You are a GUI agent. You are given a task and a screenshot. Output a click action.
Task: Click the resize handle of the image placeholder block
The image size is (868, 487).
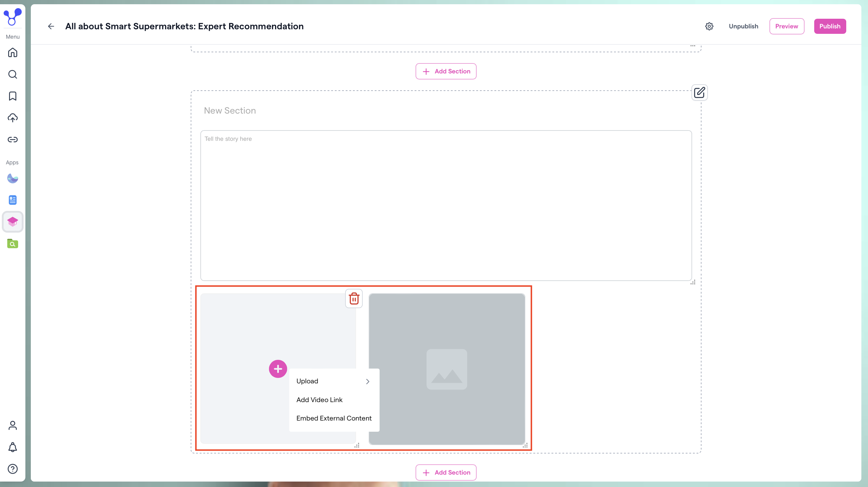click(525, 445)
